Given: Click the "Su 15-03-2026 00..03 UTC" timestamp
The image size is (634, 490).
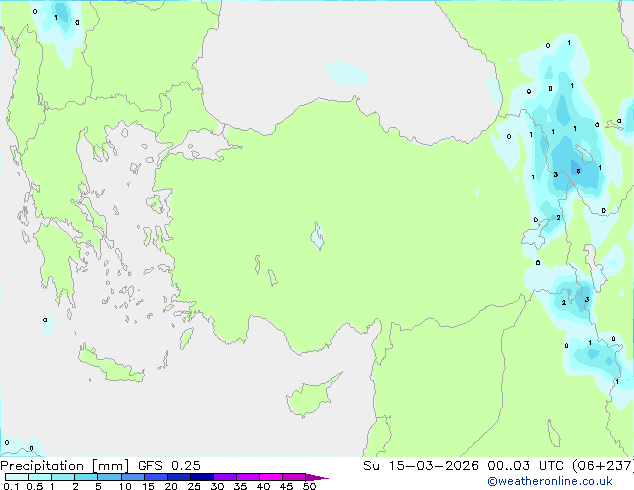Looking at the screenshot, I should [x=463, y=466].
